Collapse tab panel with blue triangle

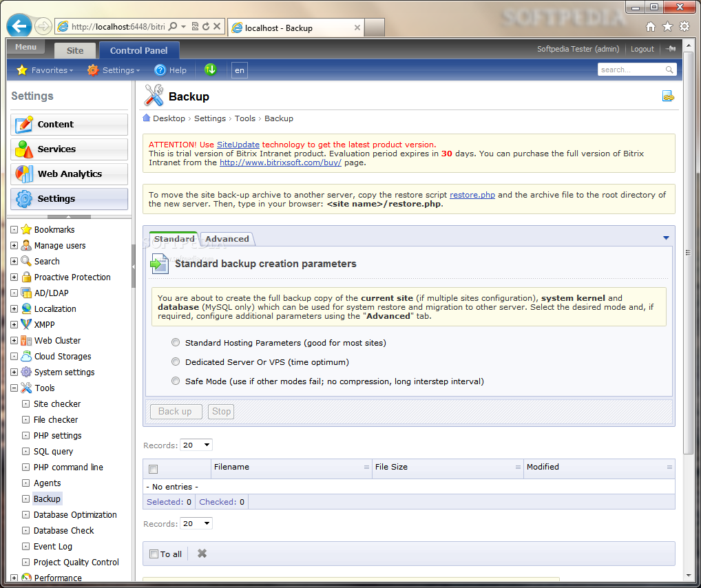click(666, 238)
